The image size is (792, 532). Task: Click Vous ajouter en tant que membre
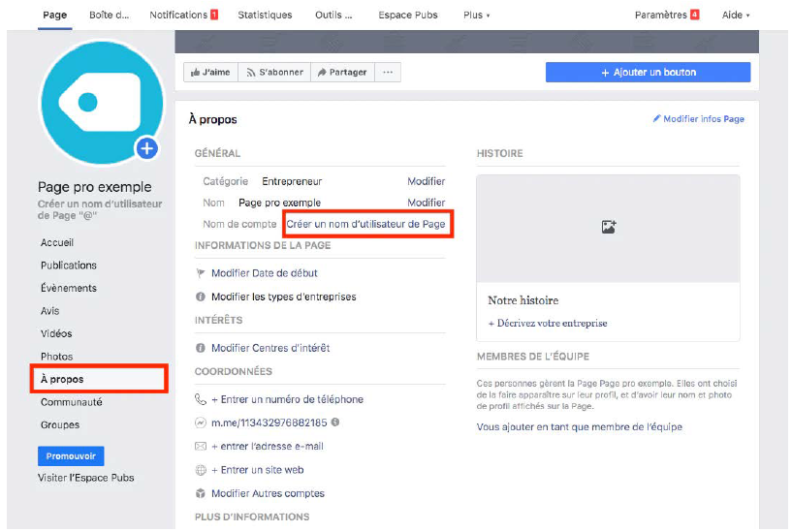click(580, 427)
